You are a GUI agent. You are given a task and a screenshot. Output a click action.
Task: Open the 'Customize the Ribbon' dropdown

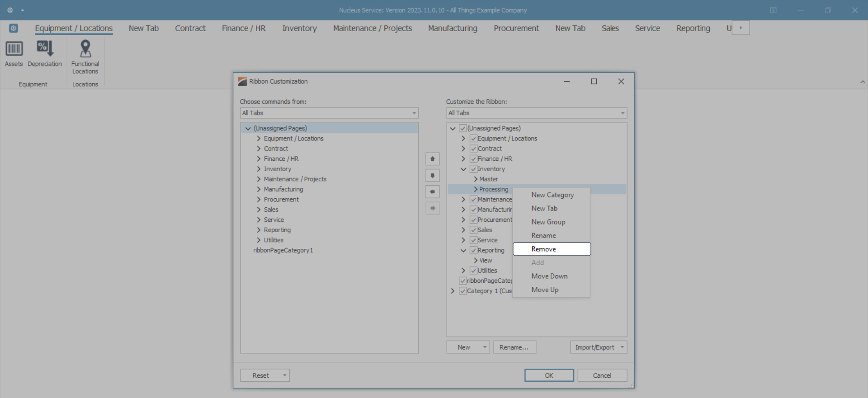[537, 113]
